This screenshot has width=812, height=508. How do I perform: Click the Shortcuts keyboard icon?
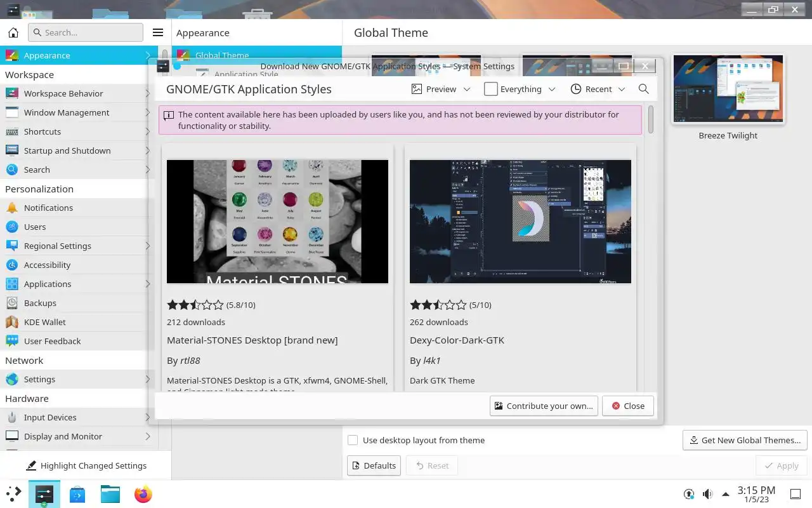(x=11, y=131)
